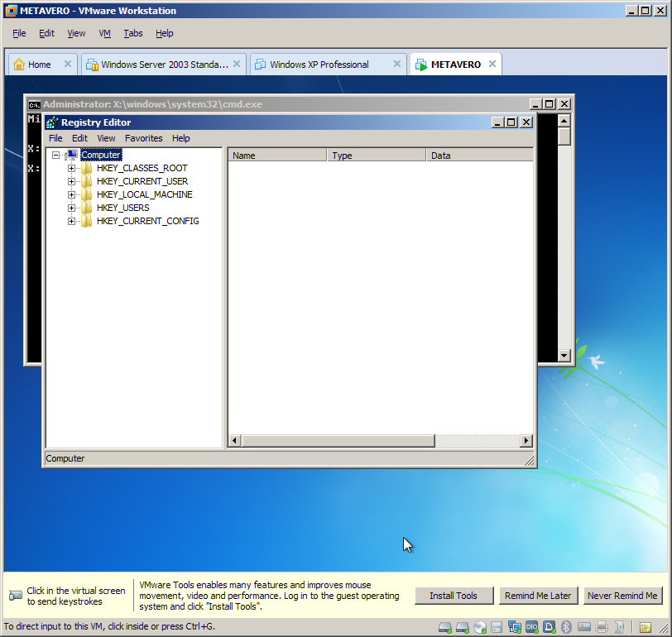The height and width of the screenshot is (637, 672).
Task: Click Install Tools button
Action: click(x=454, y=596)
